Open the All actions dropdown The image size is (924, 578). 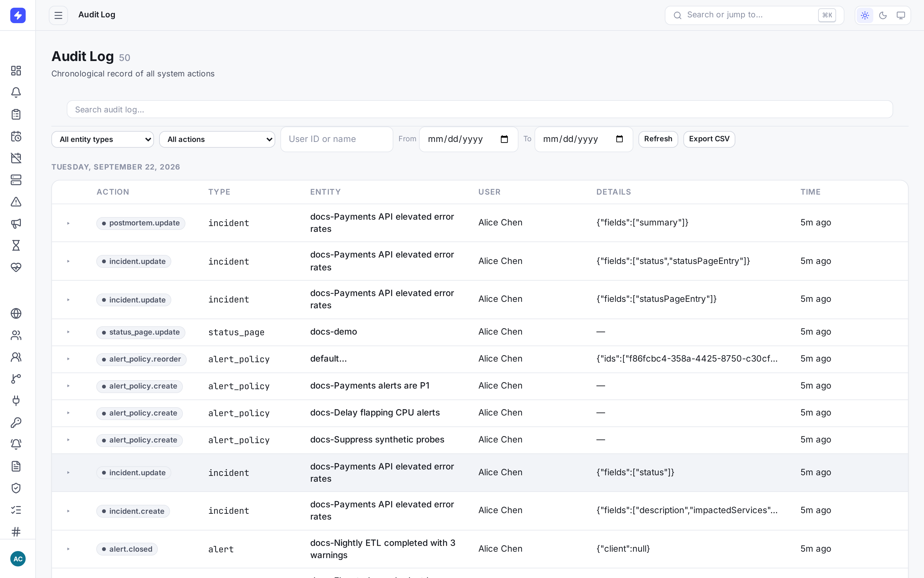(x=217, y=139)
